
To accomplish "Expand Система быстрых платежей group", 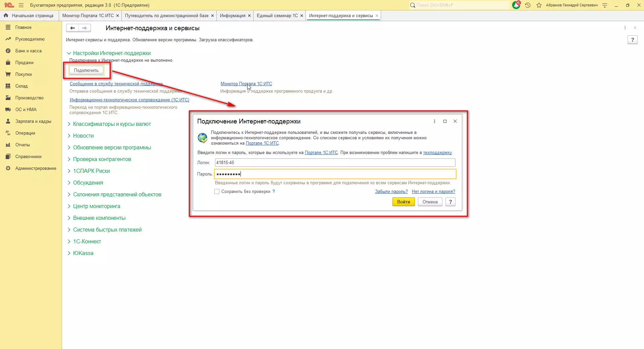I will 104,230.
